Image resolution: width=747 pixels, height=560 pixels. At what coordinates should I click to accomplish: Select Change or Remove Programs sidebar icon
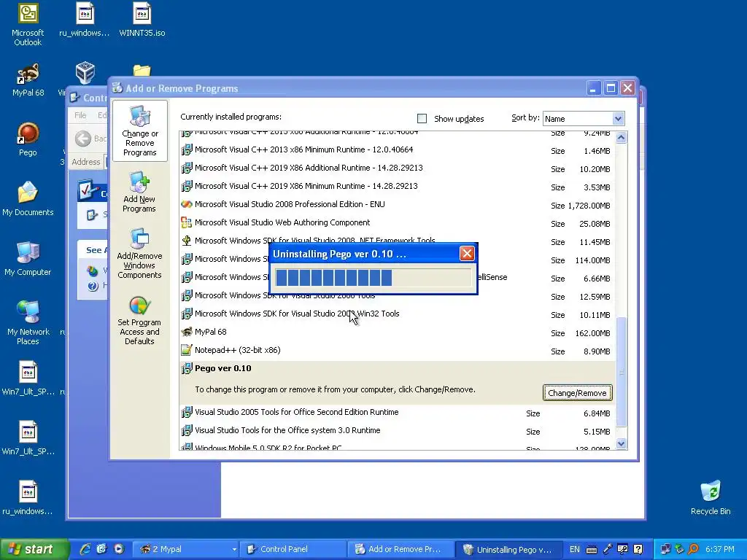coord(139,131)
